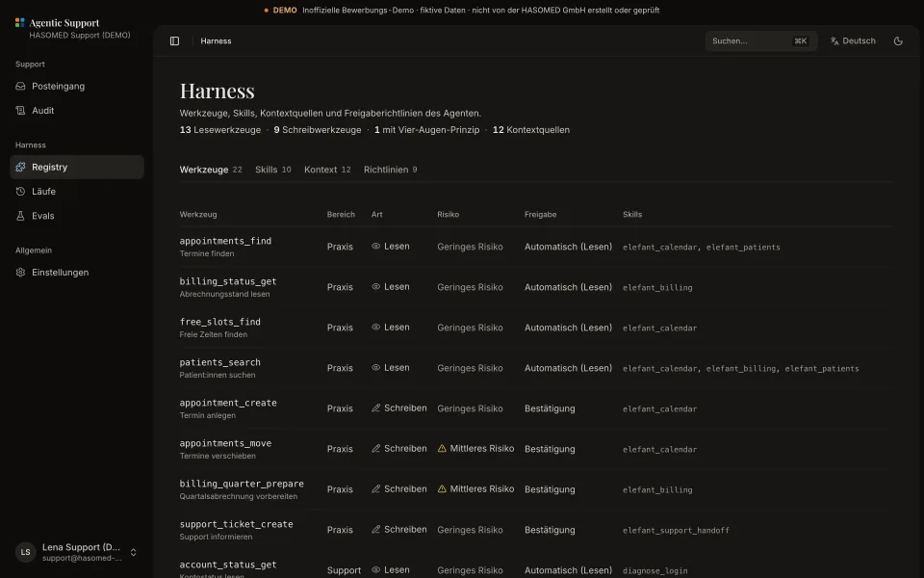924x578 pixels.
Task: Click the '1 mit Vier-Augen-Prinzip' summary text
Action: click(426, 130)
